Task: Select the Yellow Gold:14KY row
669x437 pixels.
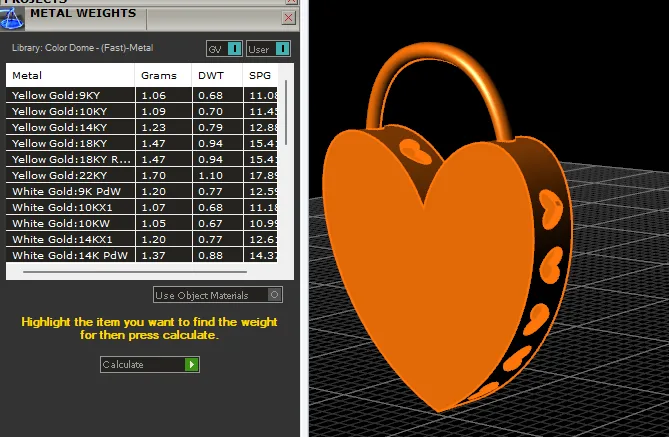Action: coord(142,127)
